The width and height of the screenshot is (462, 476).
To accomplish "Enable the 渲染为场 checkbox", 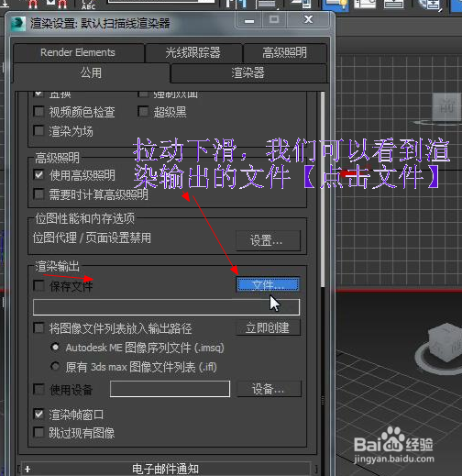I will [38, 131].
